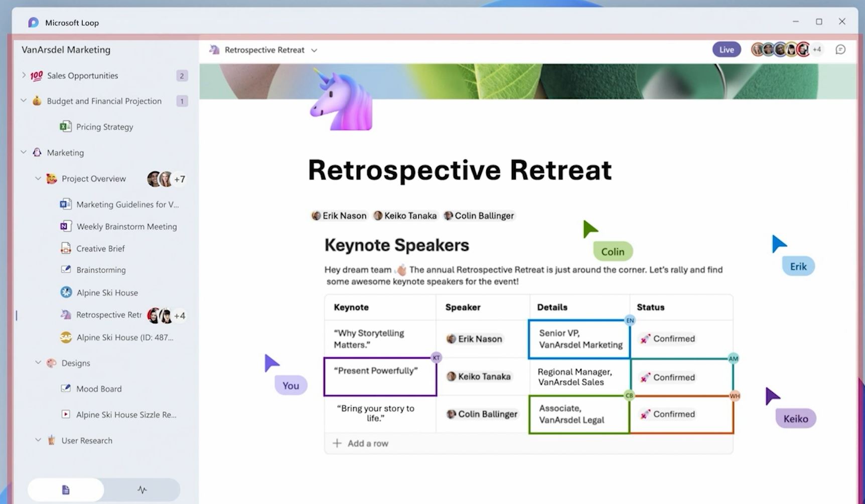Toggle the Live status pill
This screenshot has height=504, width=865.
727,50
